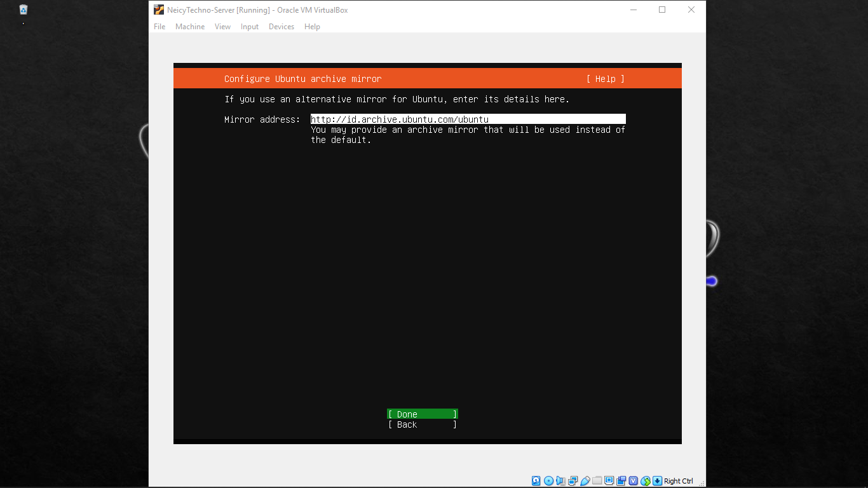Open the Input menu

(250, 27)
